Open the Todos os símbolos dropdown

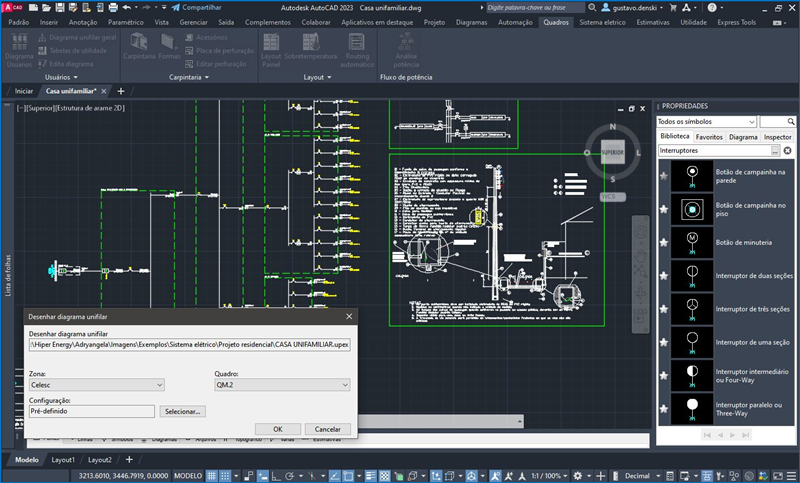tap(706, 121)
